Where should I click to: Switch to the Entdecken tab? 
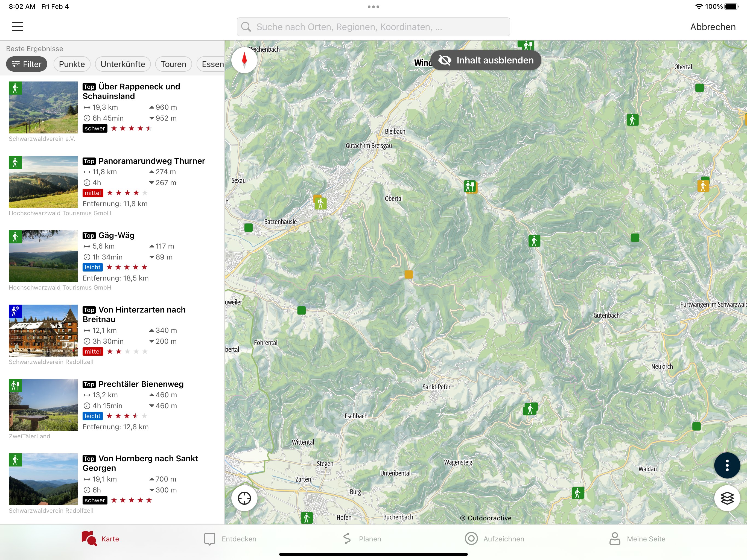(230, 539)
